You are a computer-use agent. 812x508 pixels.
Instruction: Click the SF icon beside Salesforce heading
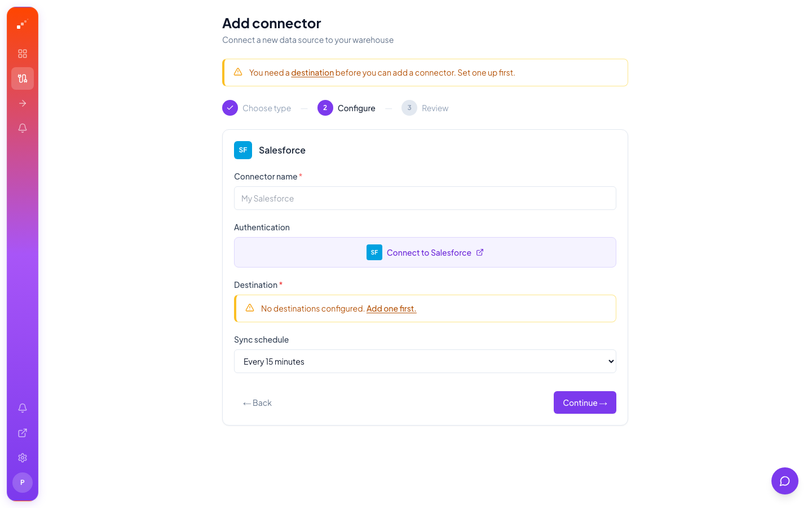coord(243,150)
